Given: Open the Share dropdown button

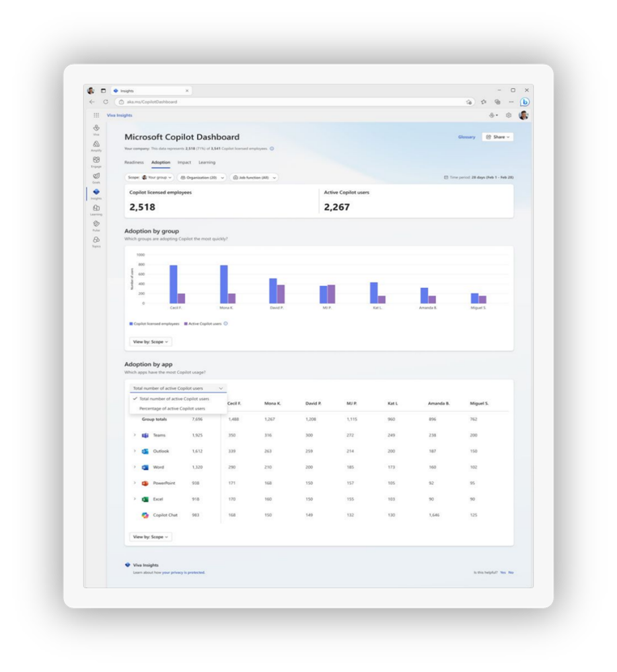Looking at the screenshot, I should click(x=497, y=137).
